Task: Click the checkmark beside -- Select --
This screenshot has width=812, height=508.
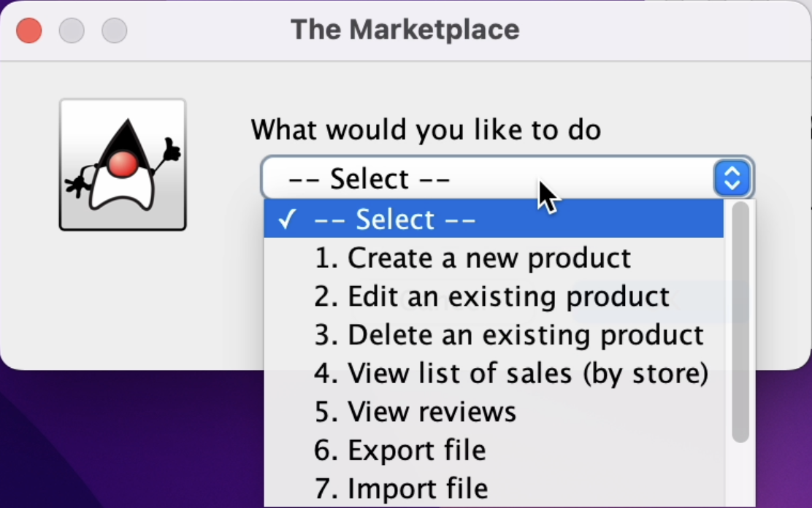Action: 287,219
